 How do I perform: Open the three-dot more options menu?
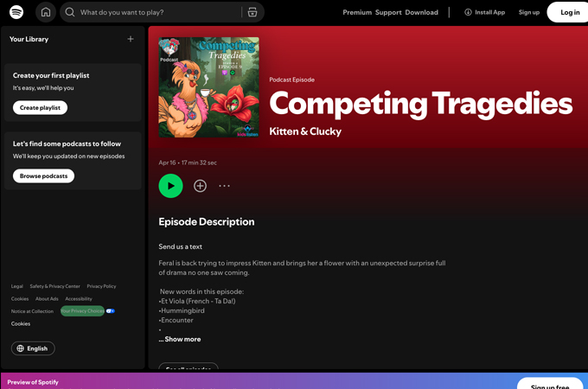point(224,186)
